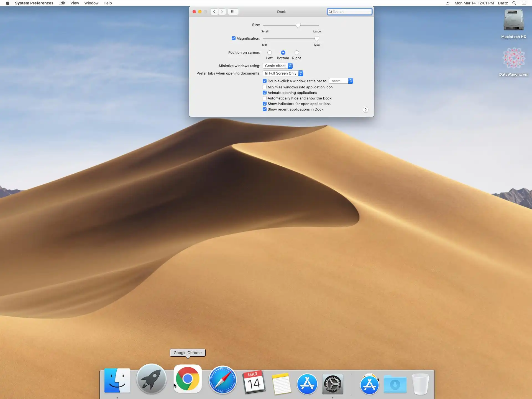Viewport: 532px width, 399px height.
Task: Open Minimize windows using Genie effect dropdown
Action: click(278, 66)
